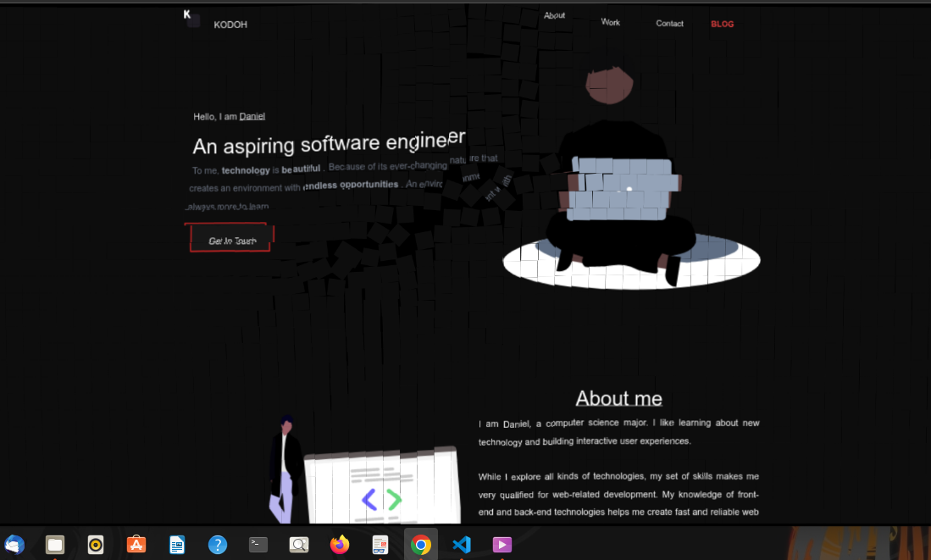Switch to Google Chrome in dock
Screen dimensions: 931x560
click(x=421, y=545)
